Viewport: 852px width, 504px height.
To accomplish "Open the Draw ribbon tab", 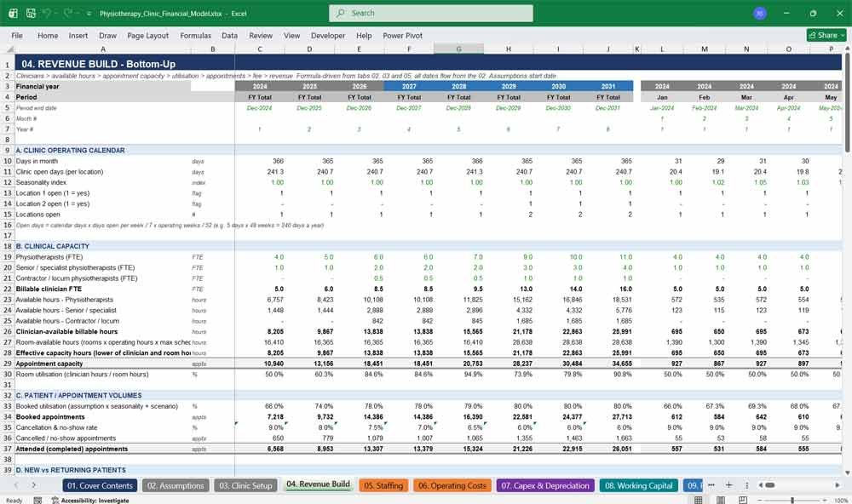I will 107,35.
